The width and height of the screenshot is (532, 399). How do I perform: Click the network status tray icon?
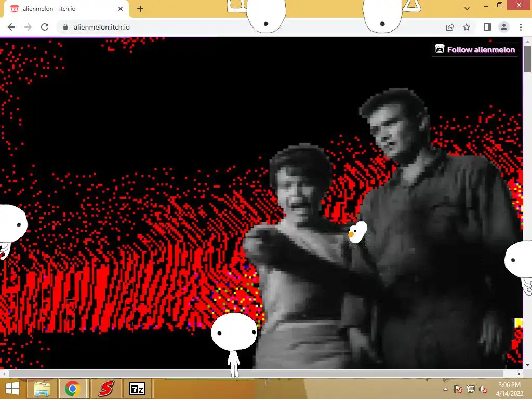point(471,389)
